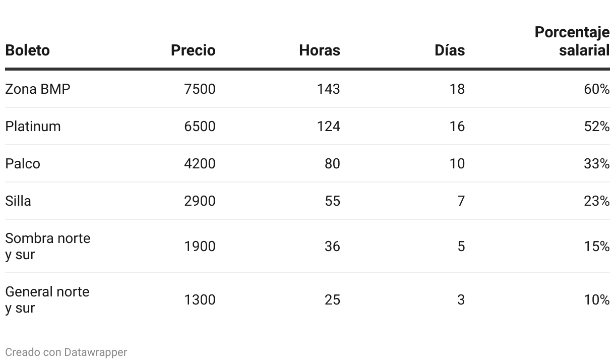This screenshot has height=364, width=615.
Task: Click the Boleto column header
Action: tap(27, 50)
